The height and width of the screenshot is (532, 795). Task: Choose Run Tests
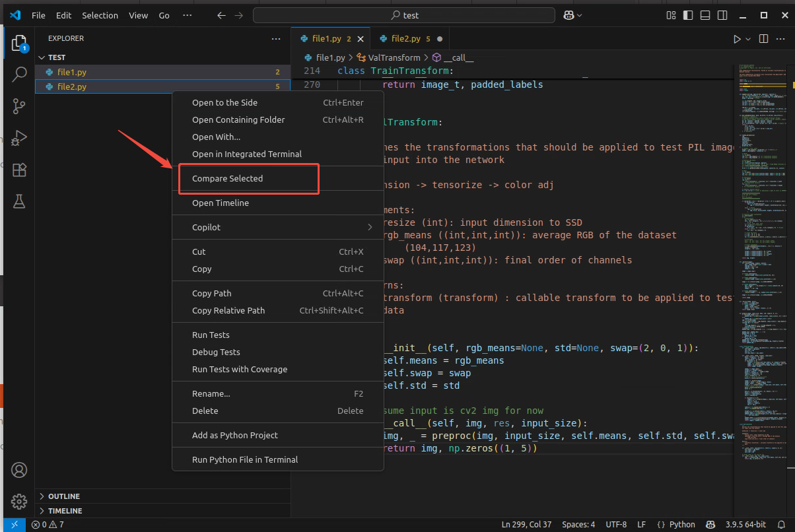click(x=278, y=335)
